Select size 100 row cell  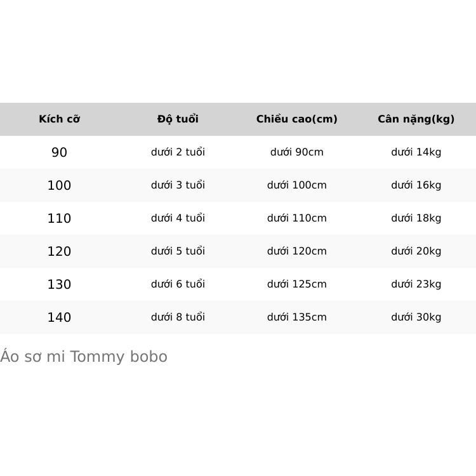(60, 185)
